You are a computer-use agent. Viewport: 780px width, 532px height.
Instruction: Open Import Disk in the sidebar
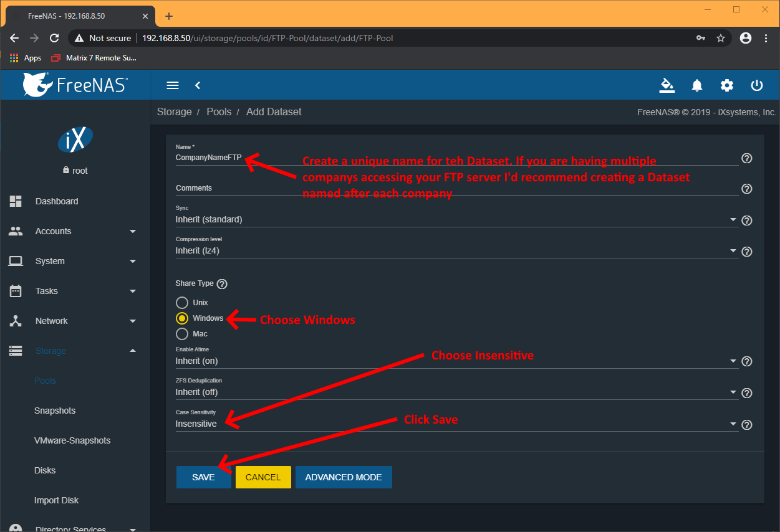click(56, 500)
